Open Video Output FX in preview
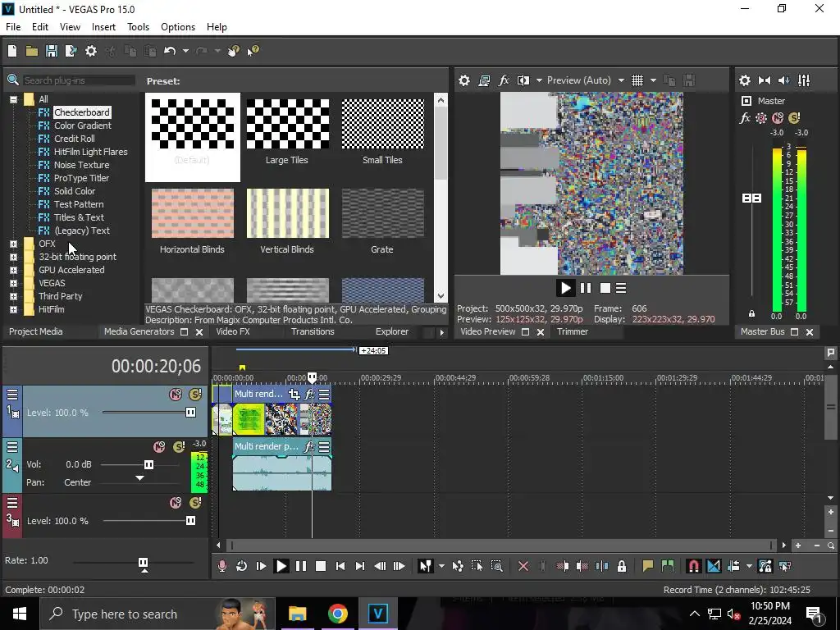 pos(504,80)
